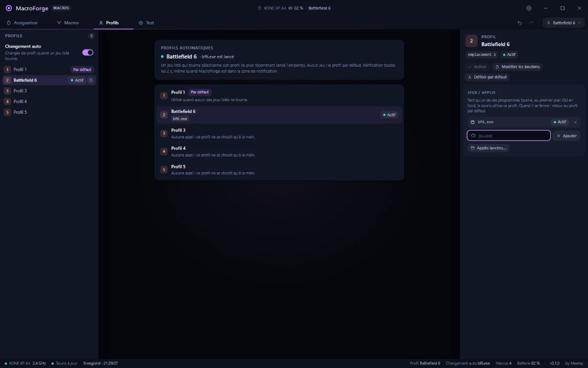Click the Ajouter button
Screen dimensions: 588x368
[x=567, y=135]
